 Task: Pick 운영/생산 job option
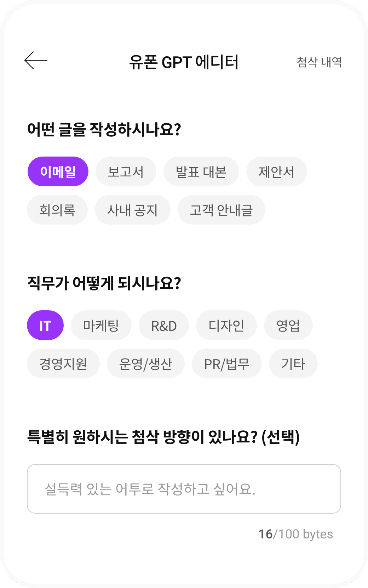[145, 364]
